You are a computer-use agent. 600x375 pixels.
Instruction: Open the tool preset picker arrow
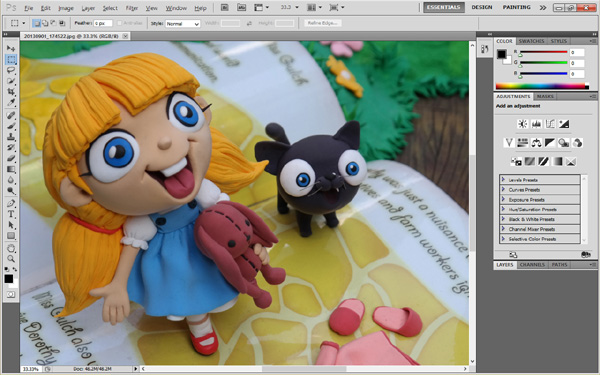tap(23, 23)
